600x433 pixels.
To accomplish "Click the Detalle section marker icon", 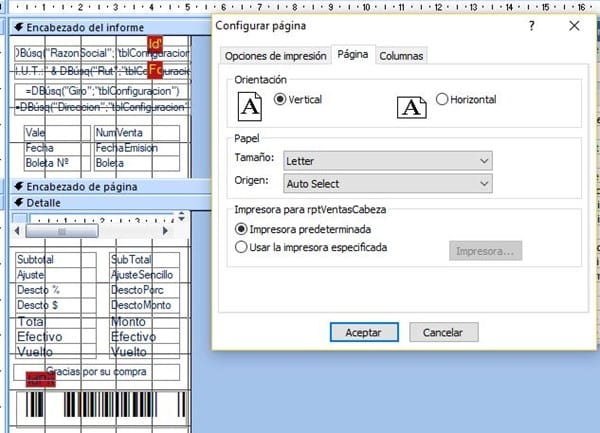I will (19, 202).
